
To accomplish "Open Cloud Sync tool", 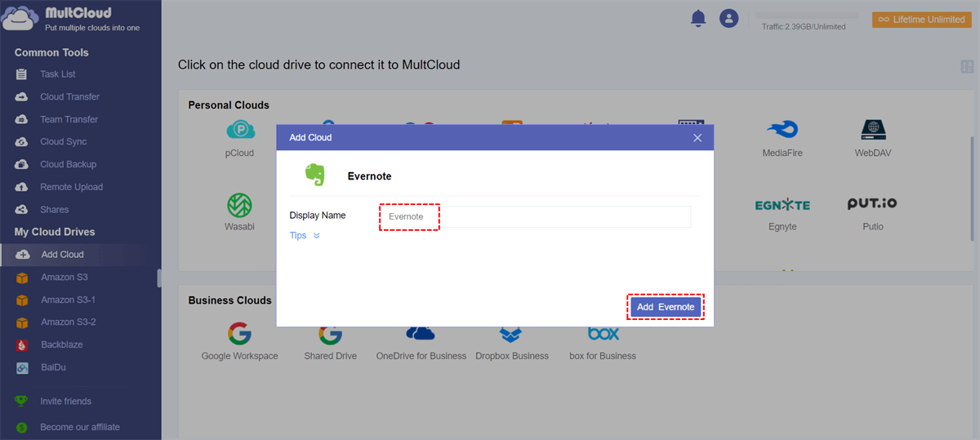I will click(x=63, y=142).
